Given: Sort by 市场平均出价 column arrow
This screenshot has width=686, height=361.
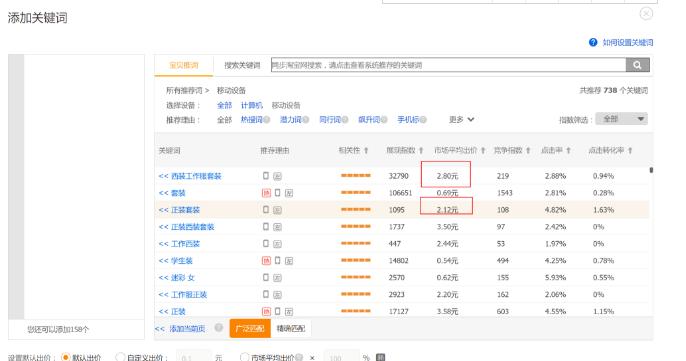Looking at the screenshot, I should 483,151.
